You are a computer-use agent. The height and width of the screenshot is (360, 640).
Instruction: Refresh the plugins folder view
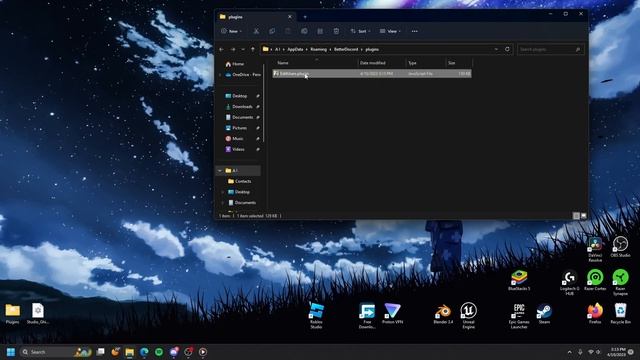pos(507,49)
